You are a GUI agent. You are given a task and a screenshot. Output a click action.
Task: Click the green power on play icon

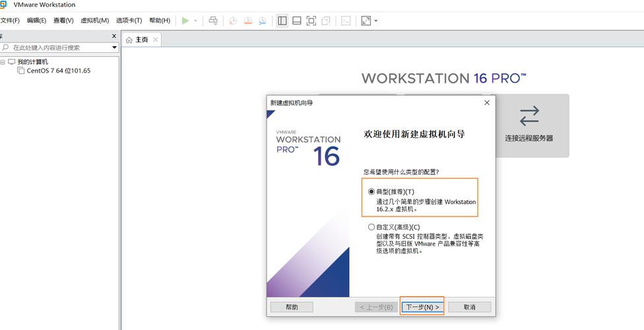(185, 20)
